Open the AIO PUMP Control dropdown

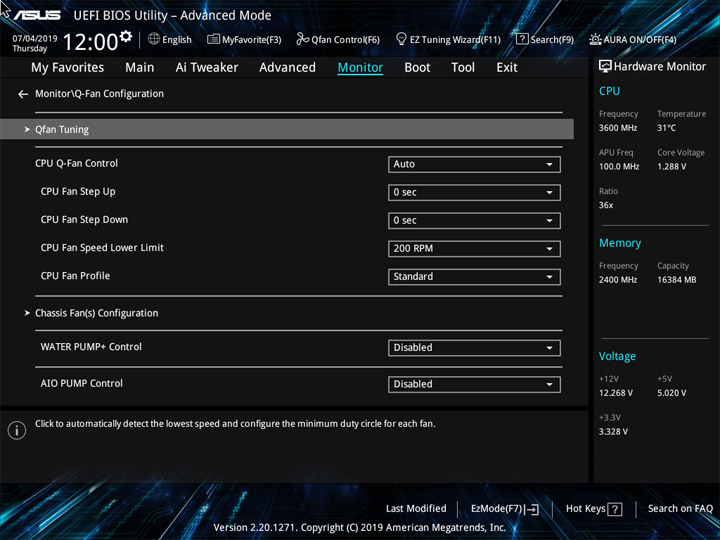[x=474, y=384]
